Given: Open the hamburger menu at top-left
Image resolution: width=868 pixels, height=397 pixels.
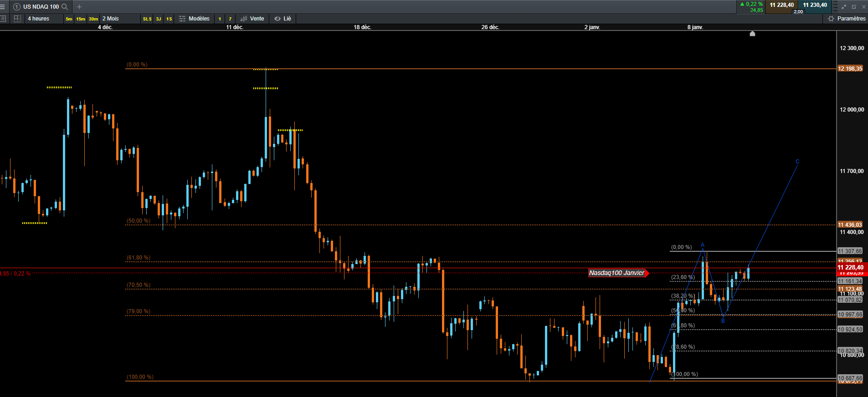Looking at the screenshot, I should pyautogui.click(x=2, y=7).
